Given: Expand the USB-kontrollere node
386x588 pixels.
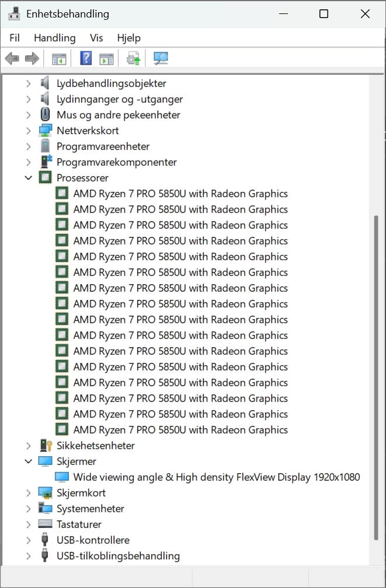Looking at the screenshot, I should pos(29,540).
